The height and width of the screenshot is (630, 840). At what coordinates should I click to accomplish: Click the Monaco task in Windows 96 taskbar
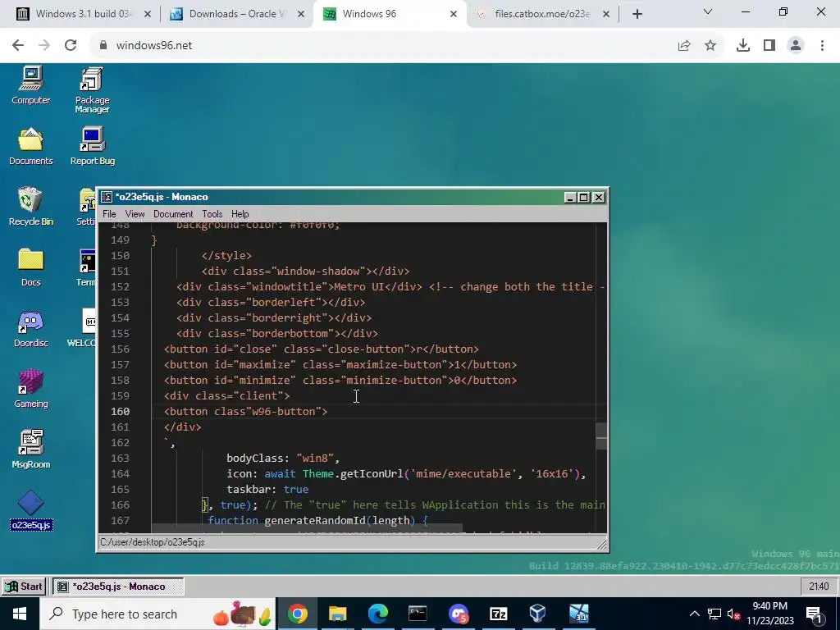pyautogui.click(x=118, y=586)
